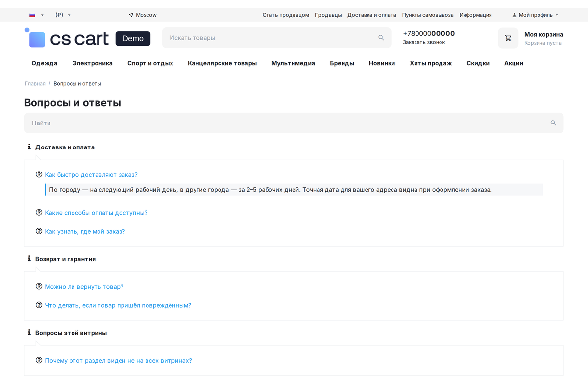Expand Что делать, если товар пришёл повреждённым
This screenshot has height=392, width=588.
[x=118, y=305]
